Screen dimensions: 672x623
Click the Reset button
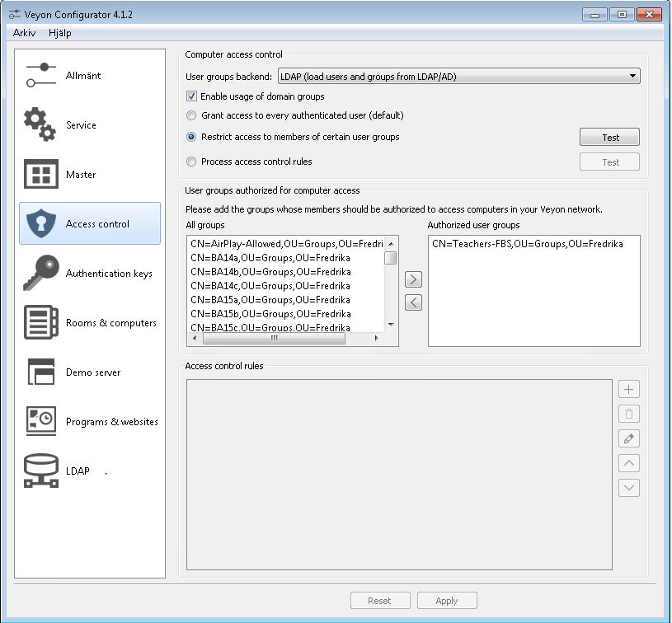pyautogui.click(x=380, y=600)
